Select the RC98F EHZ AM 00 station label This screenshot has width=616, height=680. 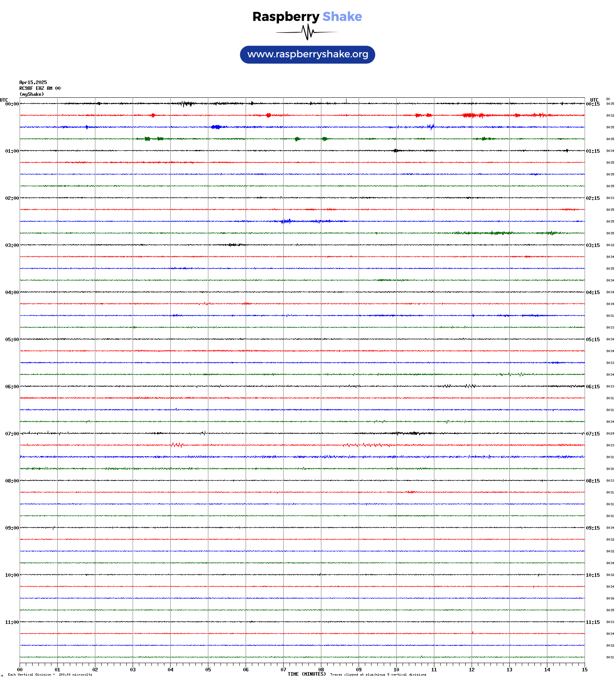tap(40, 88)
